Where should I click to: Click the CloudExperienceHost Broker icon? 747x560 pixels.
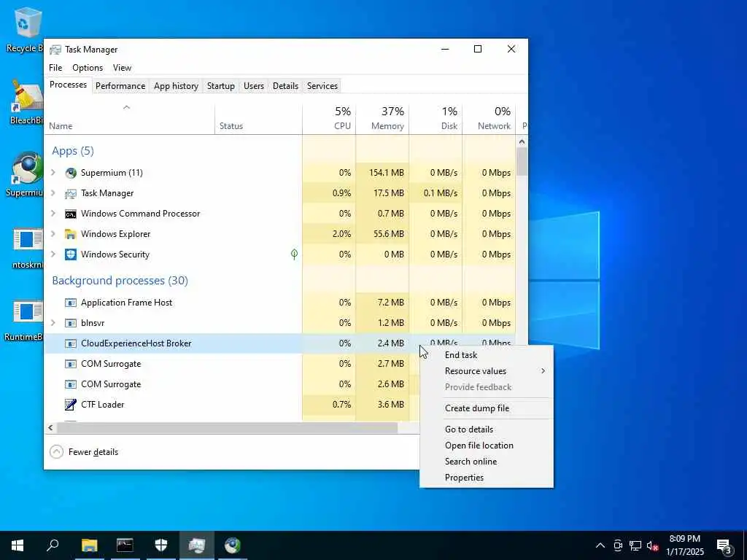(71, 344)
